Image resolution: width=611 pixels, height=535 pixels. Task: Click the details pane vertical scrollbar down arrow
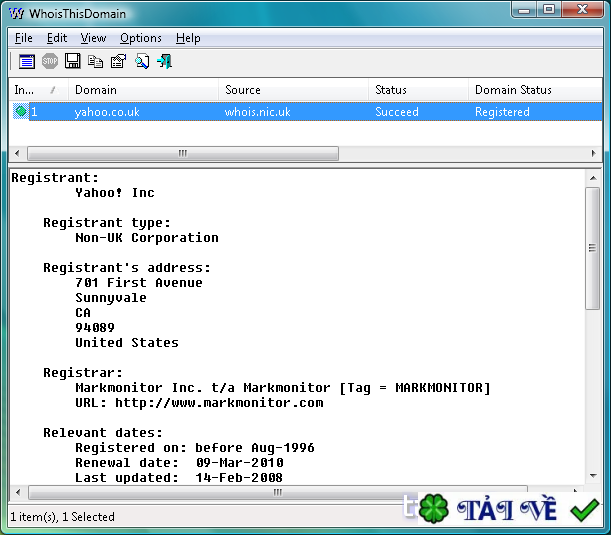click(x=592, y=476)
